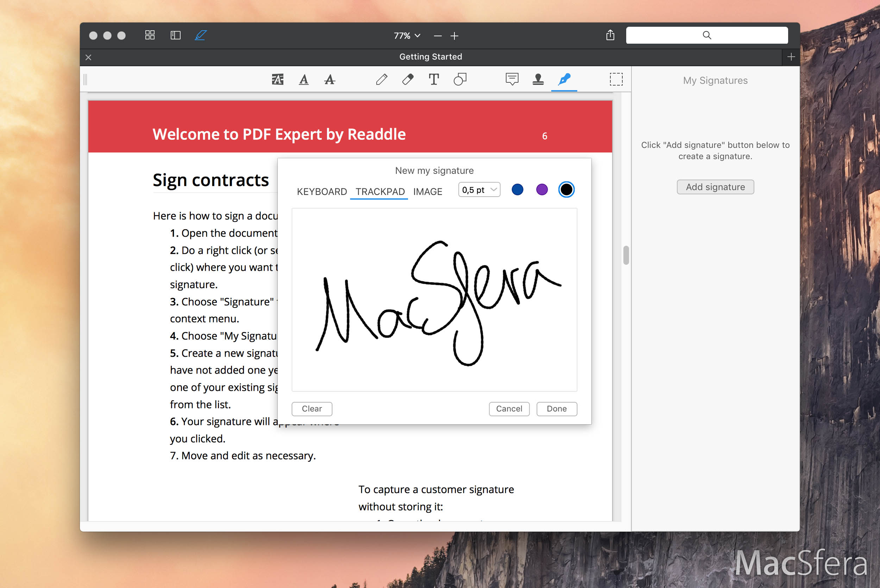
Task: Click the Clear button in signature dialog
Action: 312,409
